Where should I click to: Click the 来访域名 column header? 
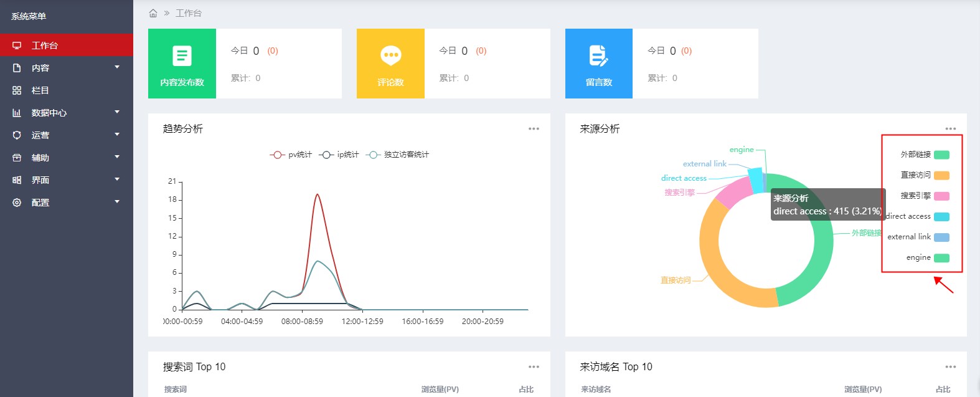[x=596, y=390]
